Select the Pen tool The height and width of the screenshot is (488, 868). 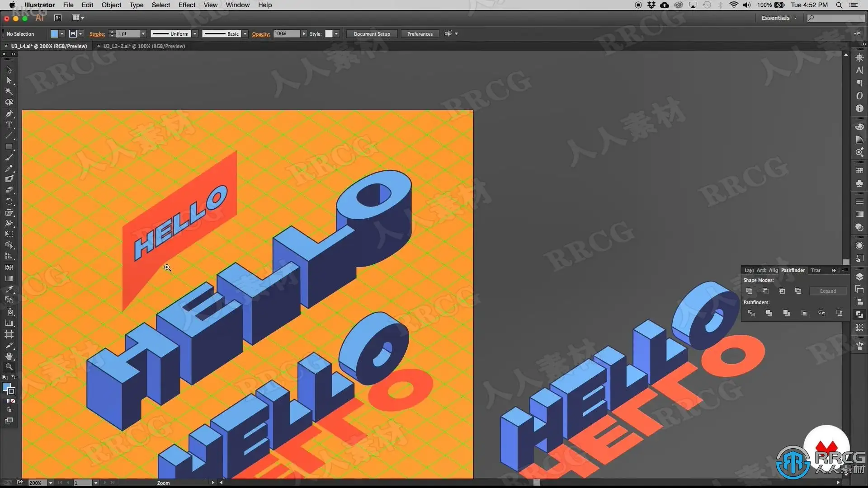[9, 114]
